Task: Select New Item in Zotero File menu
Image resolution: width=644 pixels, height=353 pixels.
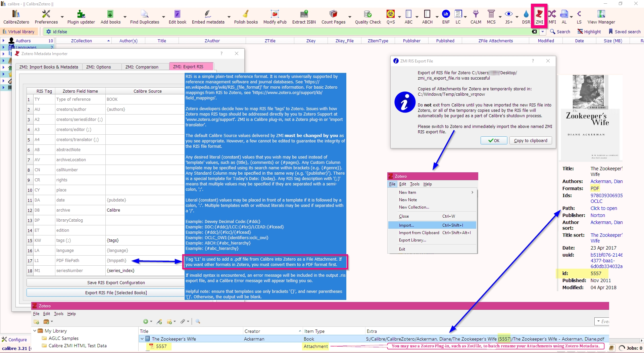Action: click(x=432, y=192)
